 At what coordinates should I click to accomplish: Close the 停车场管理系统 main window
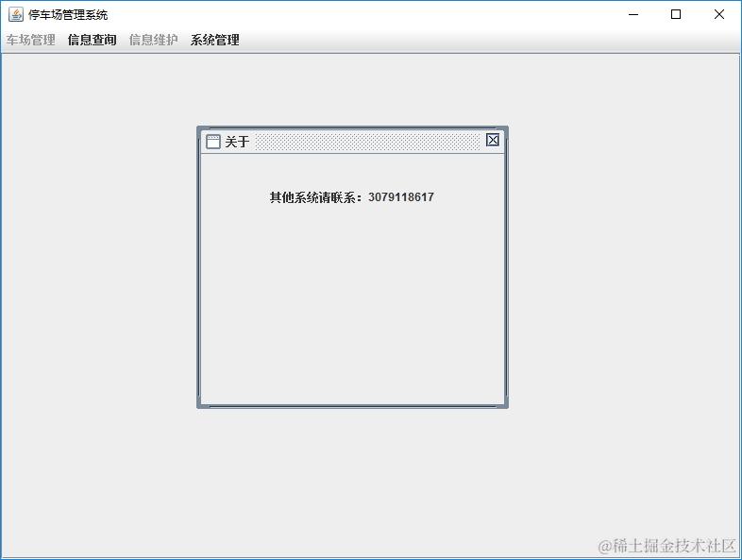(x=718, y=15)
